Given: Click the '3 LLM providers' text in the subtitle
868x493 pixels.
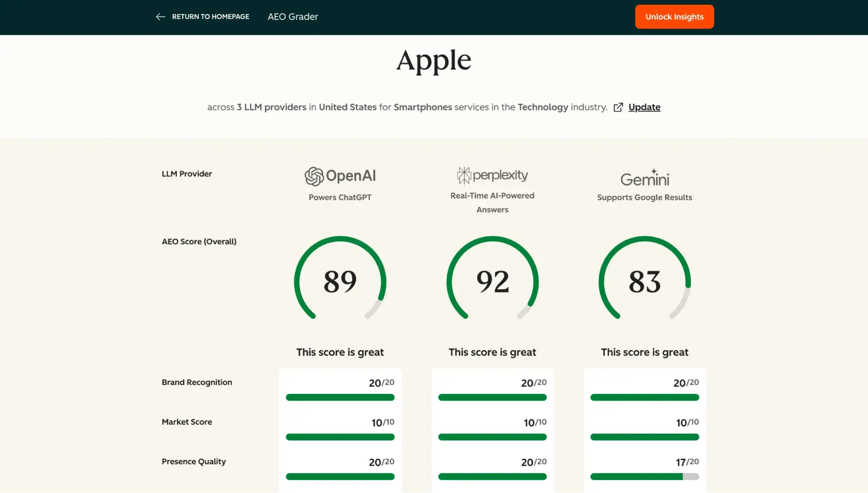Looking at the screenshot, I should tap(271, 107).
